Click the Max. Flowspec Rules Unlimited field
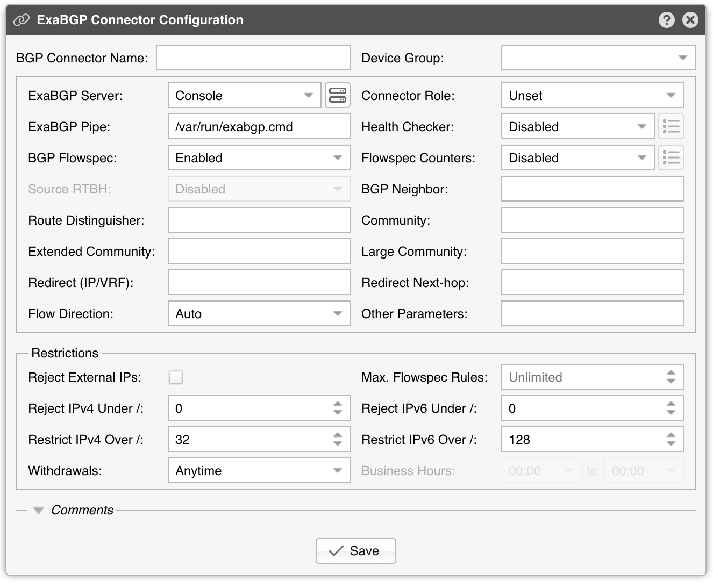Viewport: 713px width, 588px height. click(593, 377)
